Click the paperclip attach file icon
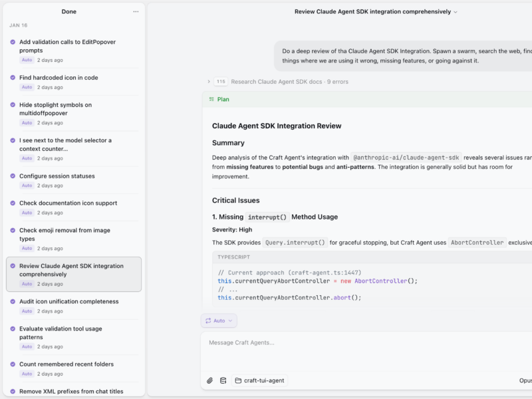The height and width of the screenshot is (399, 532). point(209,380)
